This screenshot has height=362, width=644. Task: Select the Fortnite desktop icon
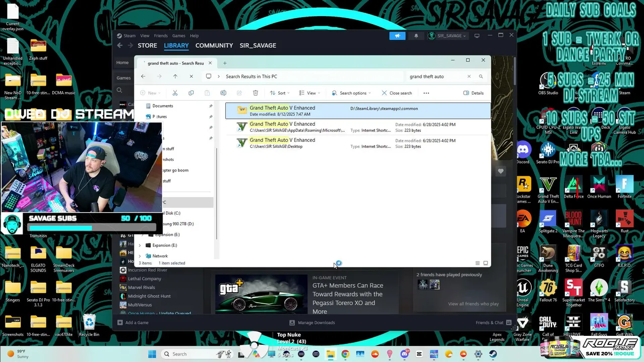[624, 187]
